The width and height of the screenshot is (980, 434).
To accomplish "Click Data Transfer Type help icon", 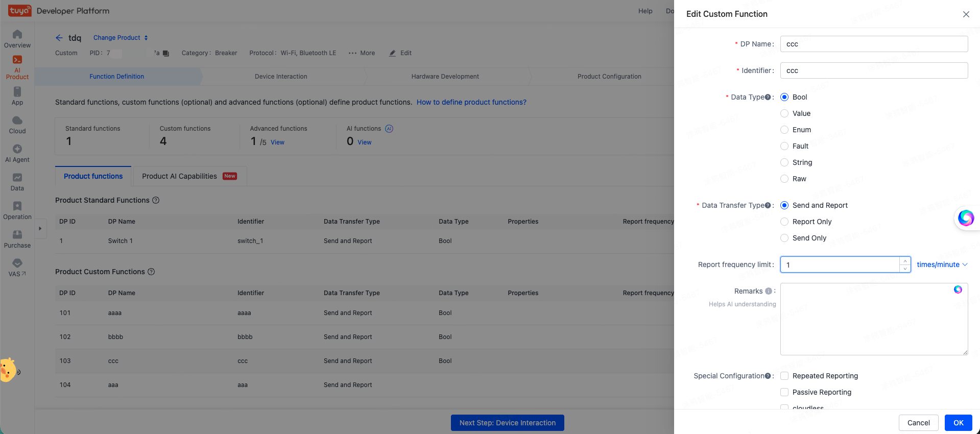I will (x=768, y=205).
